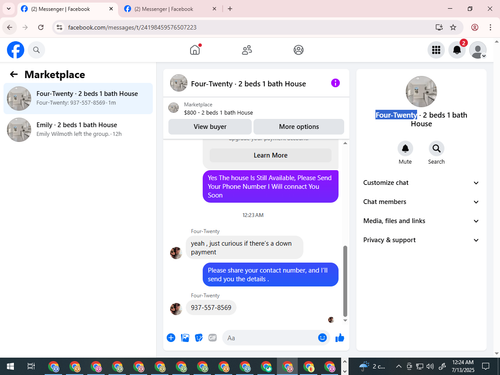Click the 'just curious' down payment message
This screenshot has height=375, width=500.
point(244,248)
